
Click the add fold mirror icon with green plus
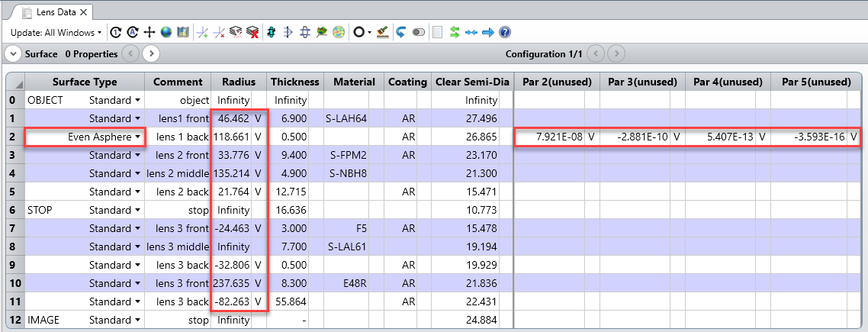pyautogui.click(x=203, y=33)
